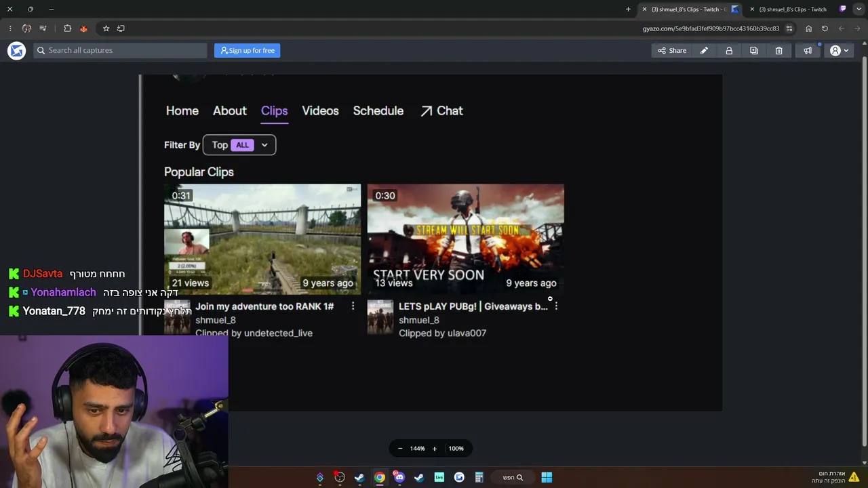Viewport: 868px width, 488px height.
Task: Click the Home tab in the Twitch image
Action: coord(182,111)
